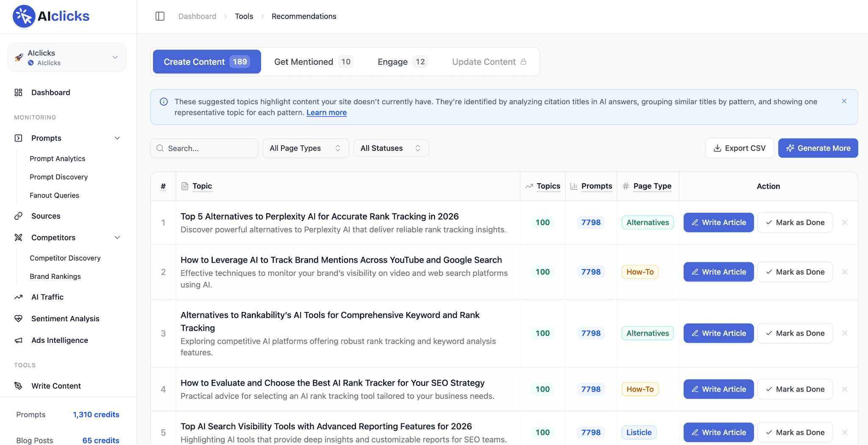Write Article for Perplexity AI alternatives topic
868x445 pixels.
tap(718, 222)
